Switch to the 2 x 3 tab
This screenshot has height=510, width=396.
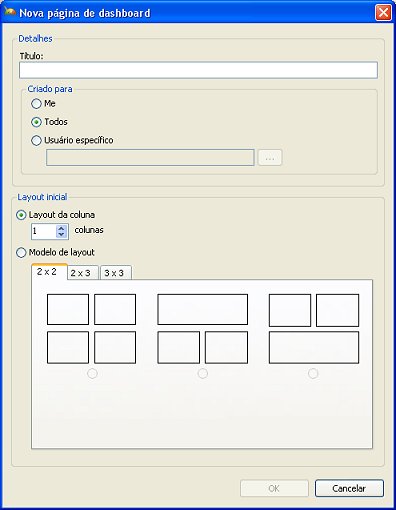pos(83,273)
